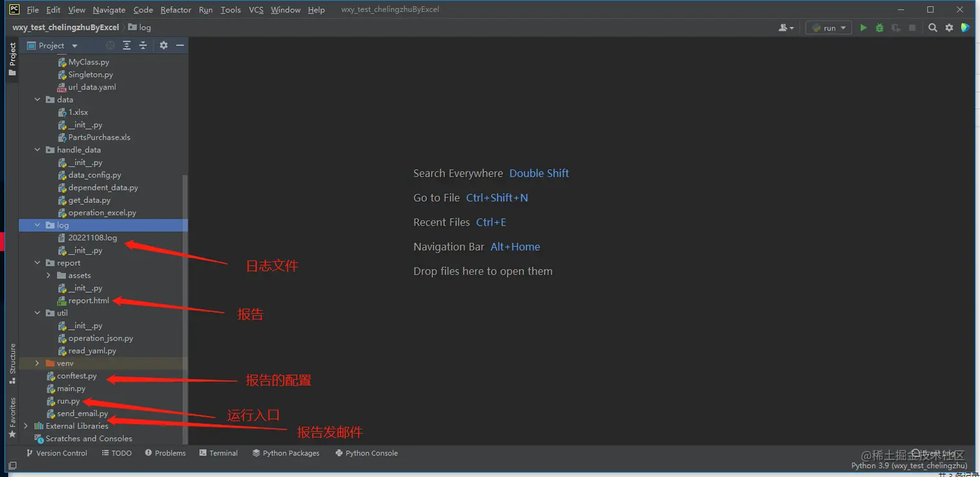Open the Edit menu

(53, 10)
